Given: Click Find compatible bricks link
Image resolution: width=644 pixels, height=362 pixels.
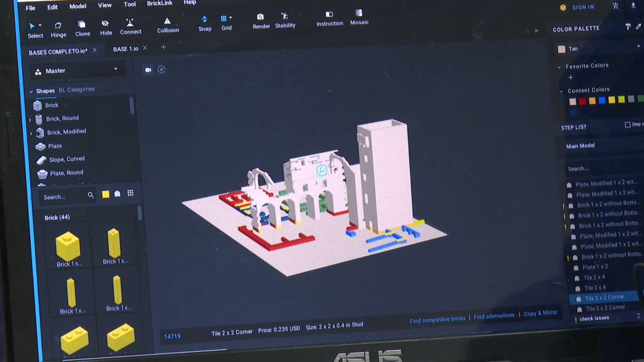Looking at the screenshot, I should click(x=437, y=319).
